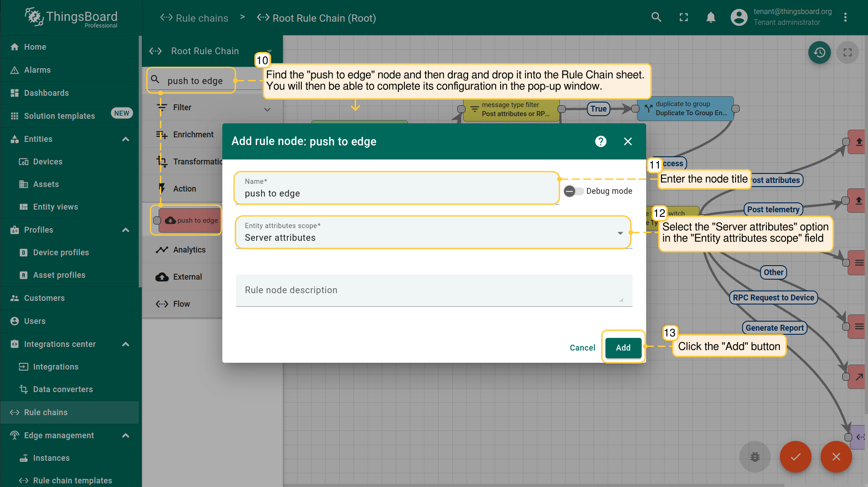This screenshot has width=868, height=487.
Task: Open the three-dot user menu
Action: tap(845, 18)
